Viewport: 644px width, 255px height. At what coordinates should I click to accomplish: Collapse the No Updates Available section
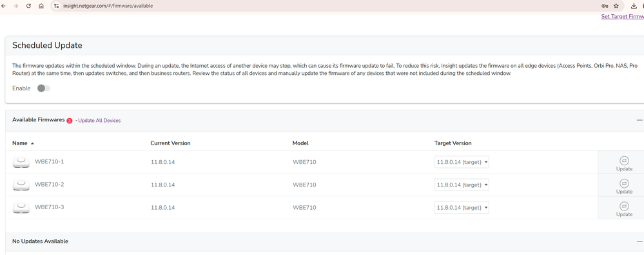pyautogui.click(x=639, y=241)
